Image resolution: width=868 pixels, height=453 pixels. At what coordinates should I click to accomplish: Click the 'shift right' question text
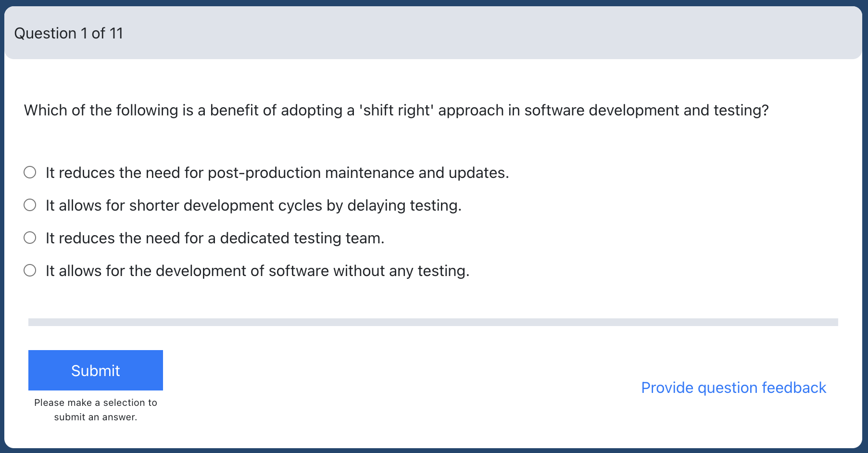pos(396,110)
